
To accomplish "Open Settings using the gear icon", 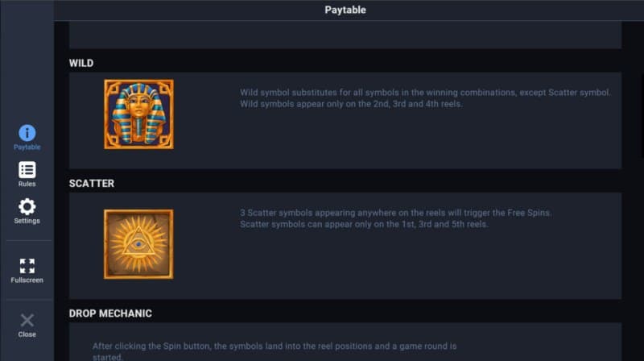I will coord(27,206).
